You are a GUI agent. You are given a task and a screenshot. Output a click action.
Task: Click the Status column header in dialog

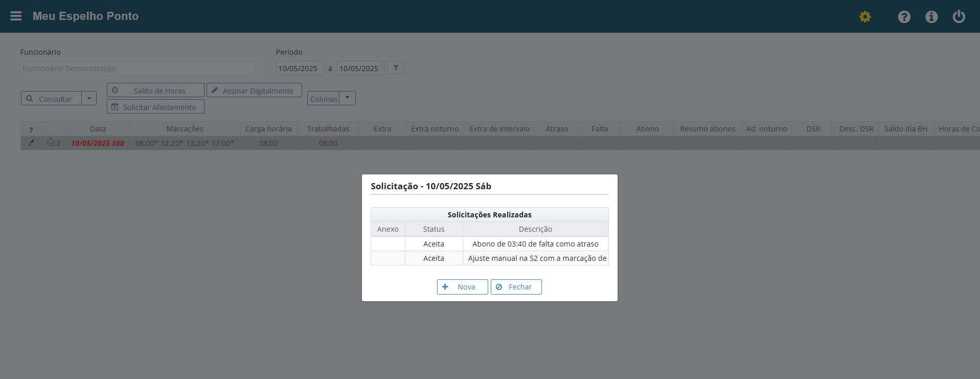coord(434,229)
